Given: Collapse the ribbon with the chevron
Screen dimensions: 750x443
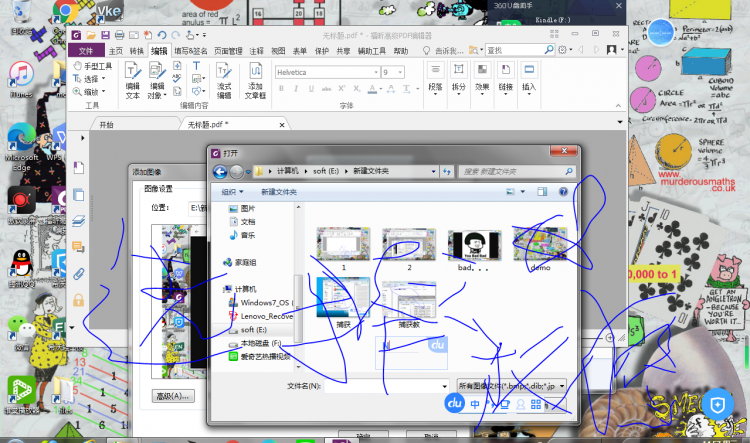Looking at the screenshot, I should [x=618, y=105].
